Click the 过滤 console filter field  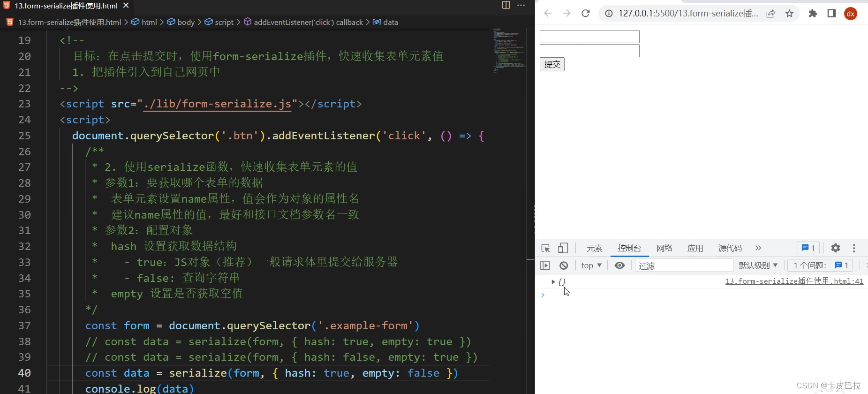point(685,265)
